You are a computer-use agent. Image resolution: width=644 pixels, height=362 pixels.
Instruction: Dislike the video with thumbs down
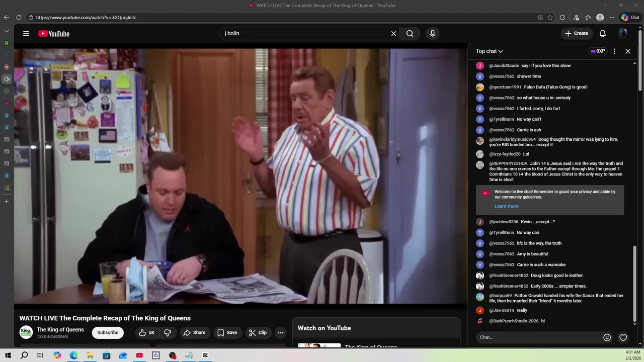pos(168,332)
